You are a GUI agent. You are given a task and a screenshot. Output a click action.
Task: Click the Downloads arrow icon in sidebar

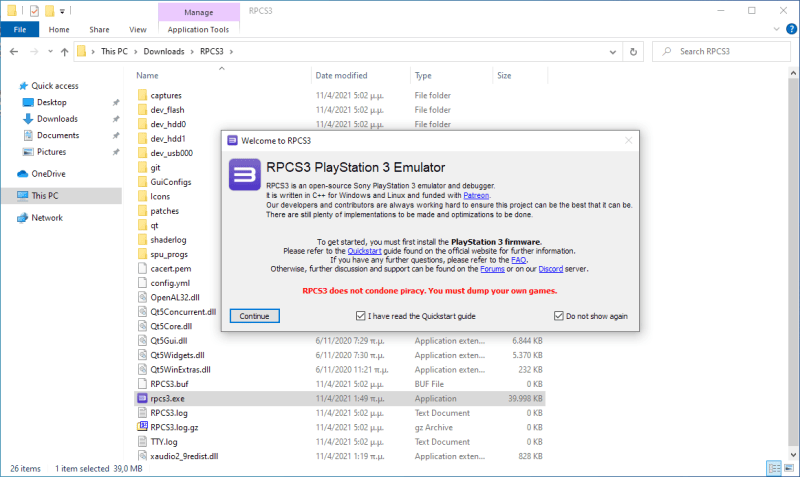[28, 119]
